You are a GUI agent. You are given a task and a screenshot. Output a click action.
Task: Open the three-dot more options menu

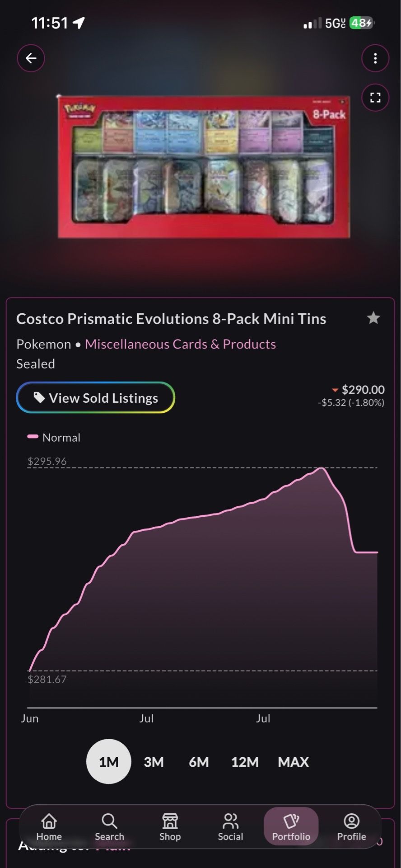coord(375,58)
